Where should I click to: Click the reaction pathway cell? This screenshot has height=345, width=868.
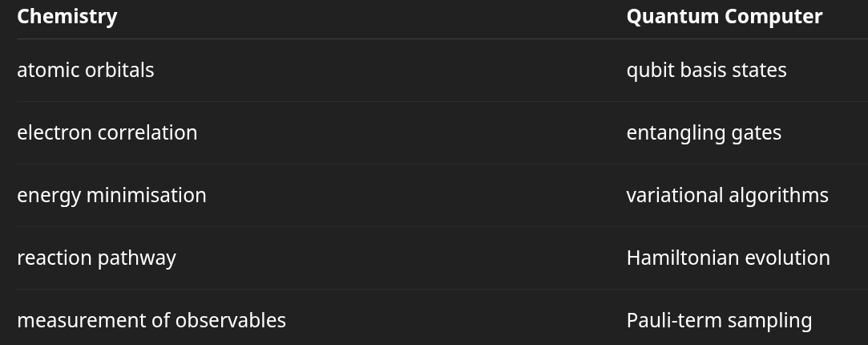97,258
